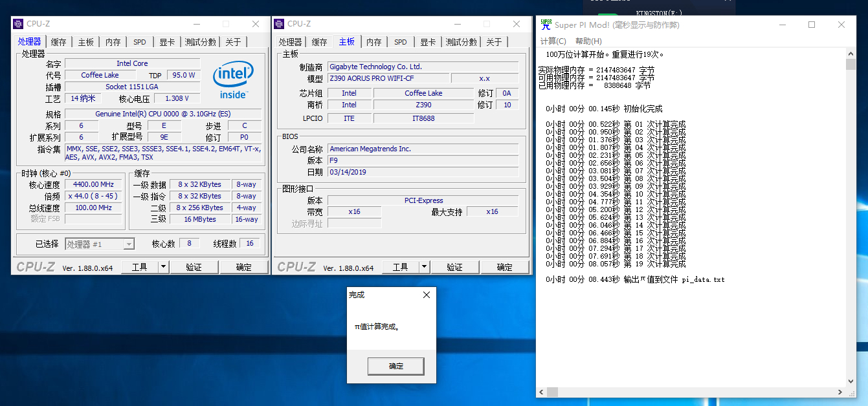
Task: Click CPU-Z app icon in left window title bar
Action: pos(19,24)
